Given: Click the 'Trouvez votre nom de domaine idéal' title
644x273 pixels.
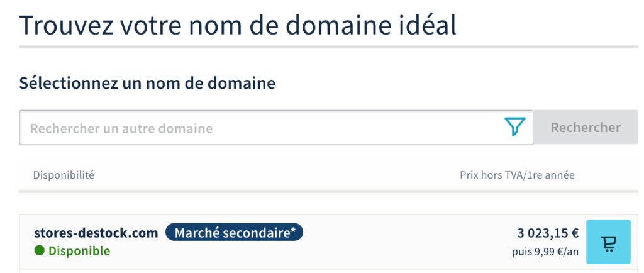Looking at the screenshot, I should [x=238, y=26].
